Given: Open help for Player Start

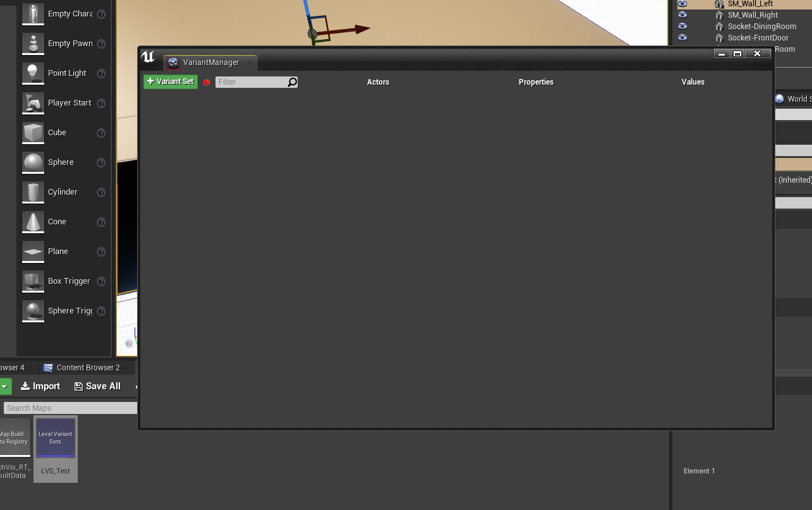Looking at the screenshot, I should click(x=101, y=103).
